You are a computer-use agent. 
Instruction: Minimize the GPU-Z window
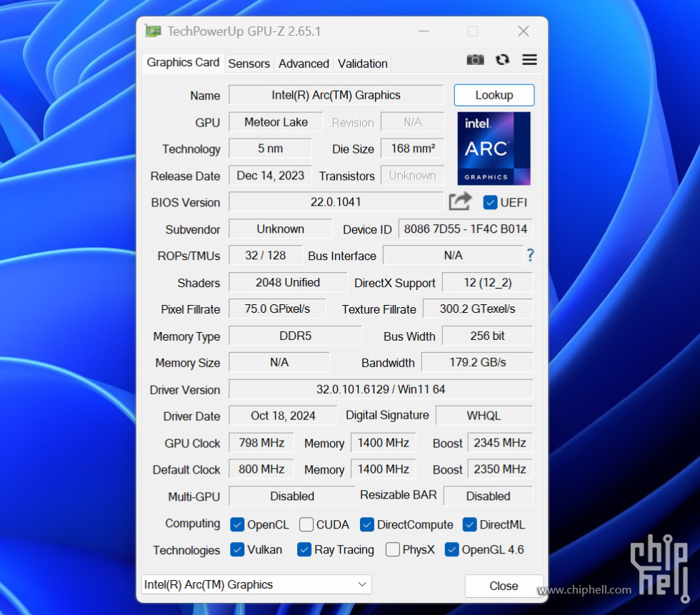click(x=424, y=31)
